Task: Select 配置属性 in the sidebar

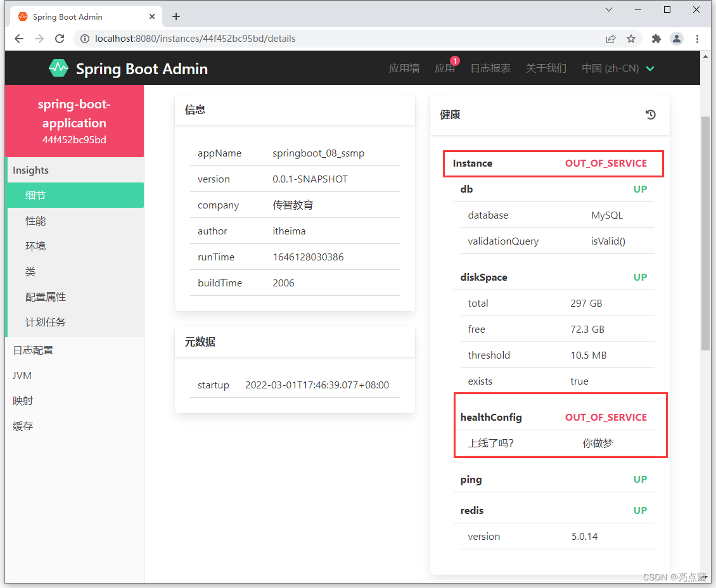Action: tap(75, 297)
